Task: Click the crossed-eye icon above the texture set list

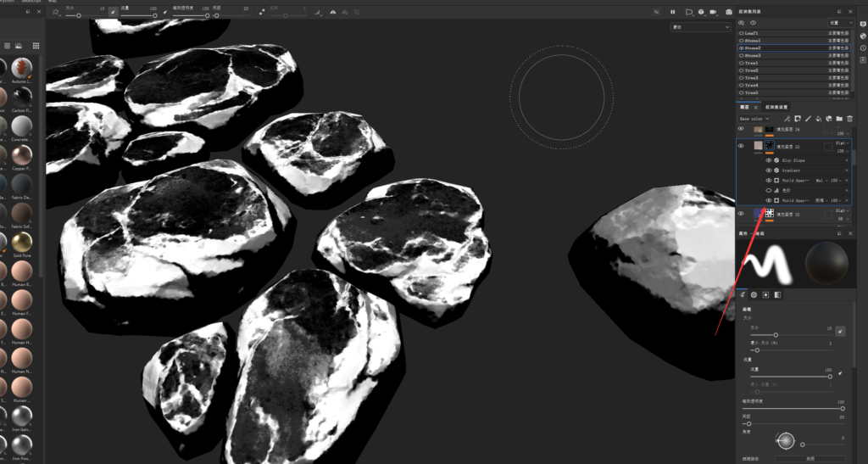Action: (x=742, y=23)
